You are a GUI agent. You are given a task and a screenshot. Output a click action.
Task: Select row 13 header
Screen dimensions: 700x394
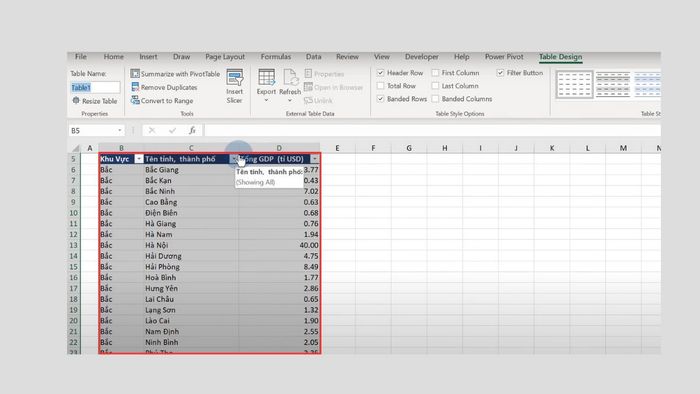[74, 245]
